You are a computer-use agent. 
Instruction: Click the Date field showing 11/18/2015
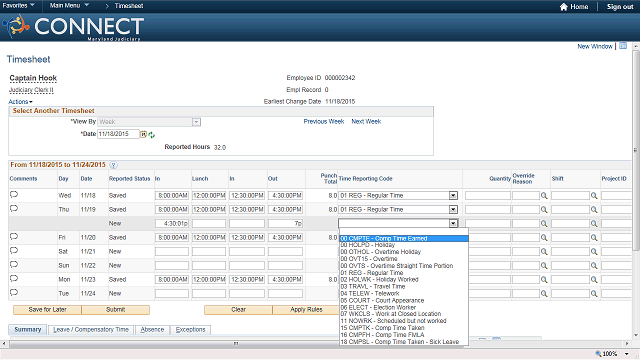coord(118,134)
